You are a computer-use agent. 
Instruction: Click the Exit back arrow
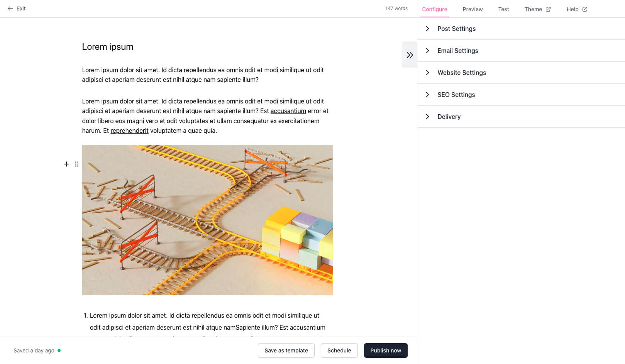pyautogui.click(x=10, y=8)
